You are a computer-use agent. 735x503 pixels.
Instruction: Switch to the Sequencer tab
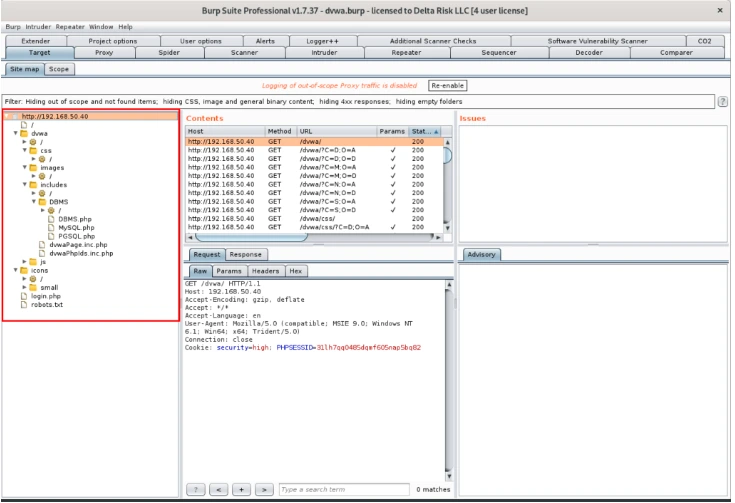point(499,53)
